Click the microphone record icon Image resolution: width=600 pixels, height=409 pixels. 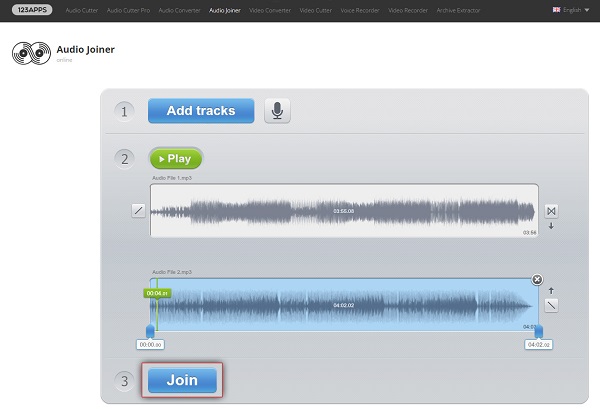pos(277,111)
